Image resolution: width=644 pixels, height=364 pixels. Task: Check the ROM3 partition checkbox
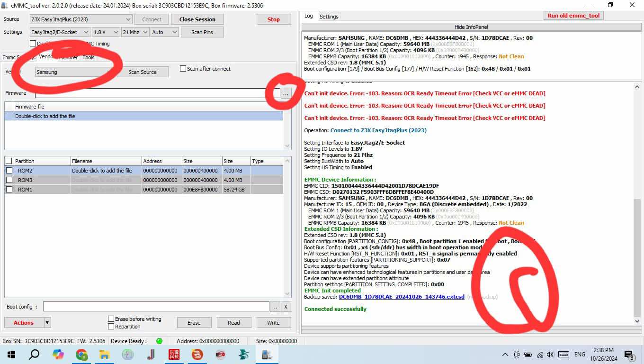[9, 180]
